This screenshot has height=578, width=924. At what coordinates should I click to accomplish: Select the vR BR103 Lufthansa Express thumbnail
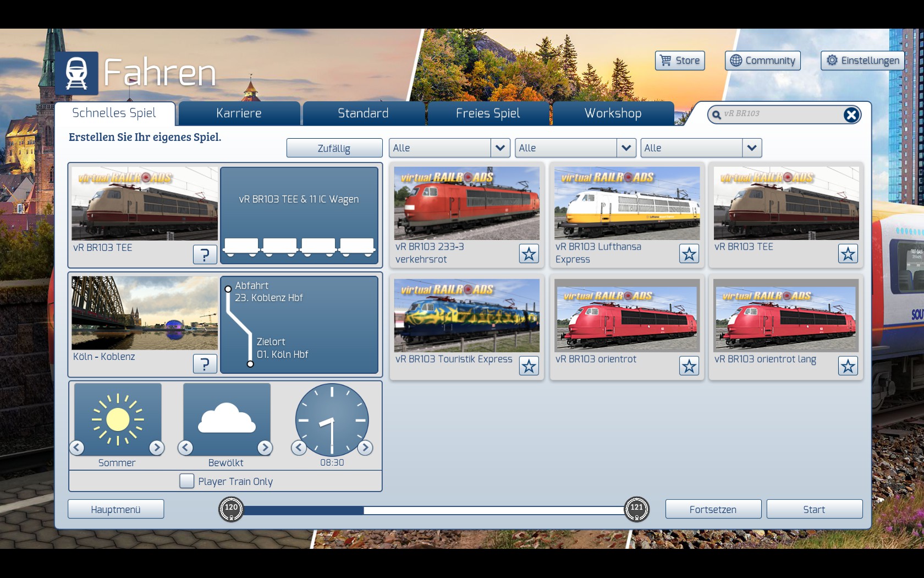(x=627, y=203)
